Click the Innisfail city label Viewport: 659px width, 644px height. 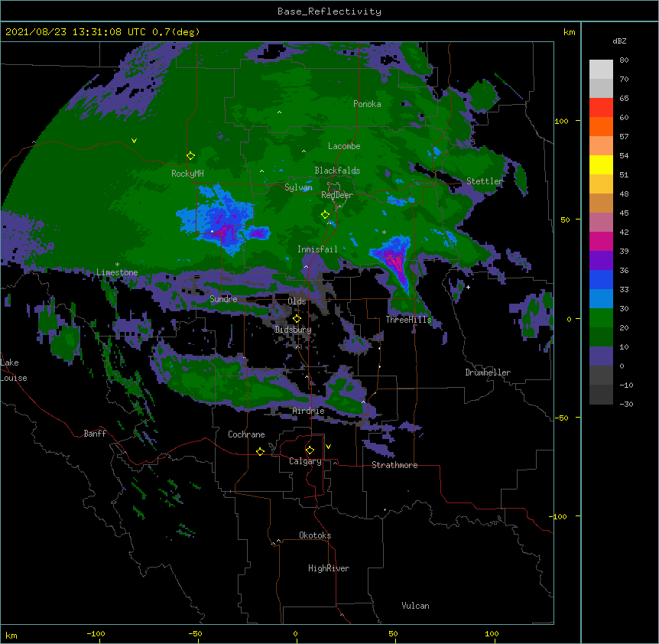point(317,249)
